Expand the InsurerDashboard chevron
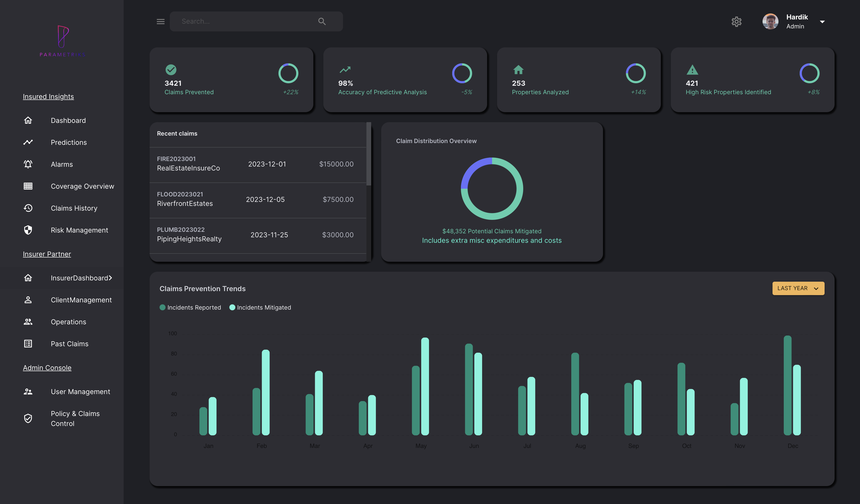860x504 pixels. 110,278
